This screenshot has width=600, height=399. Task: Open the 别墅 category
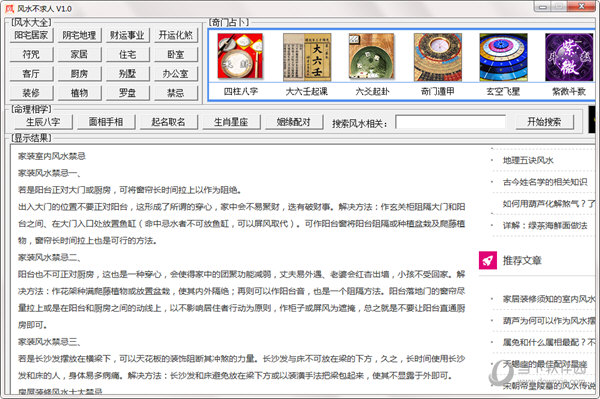tap(127, 73)
